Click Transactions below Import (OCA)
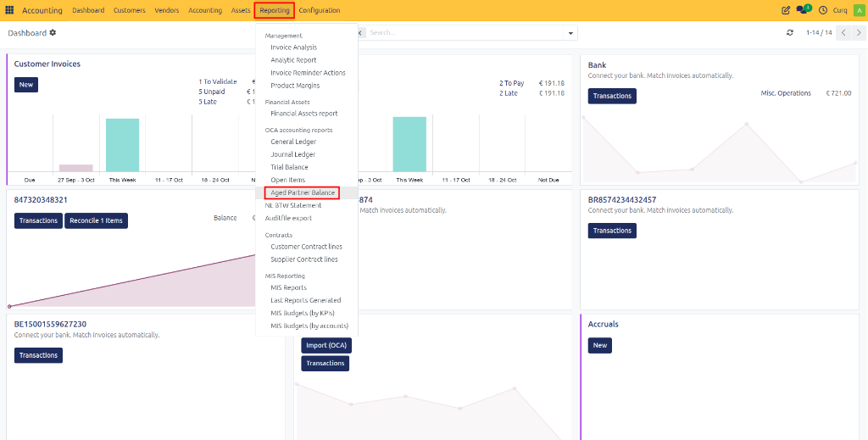The height and width of the screenshot is (440, 868). coord(325,364)
